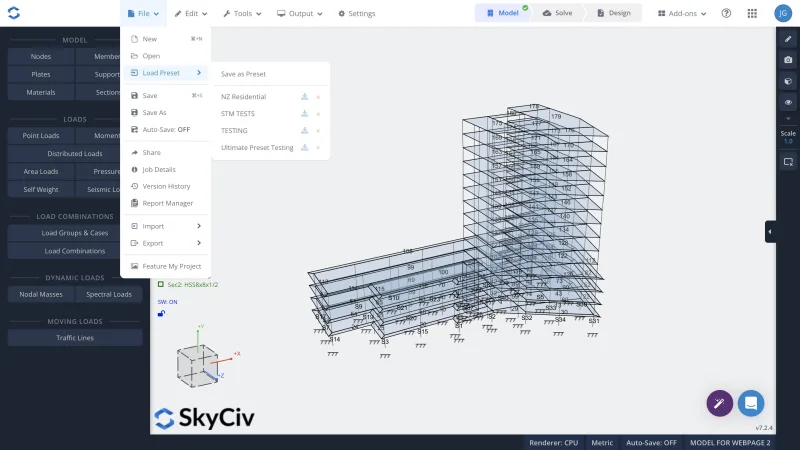
Task: Open the File dropdown menu
Action: tap(143, 14)
